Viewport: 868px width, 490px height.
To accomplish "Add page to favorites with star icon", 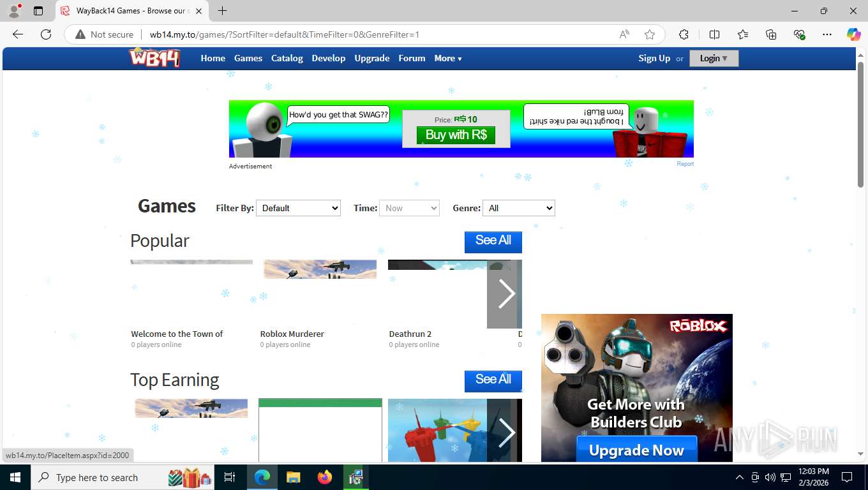I will pos(650,34).
